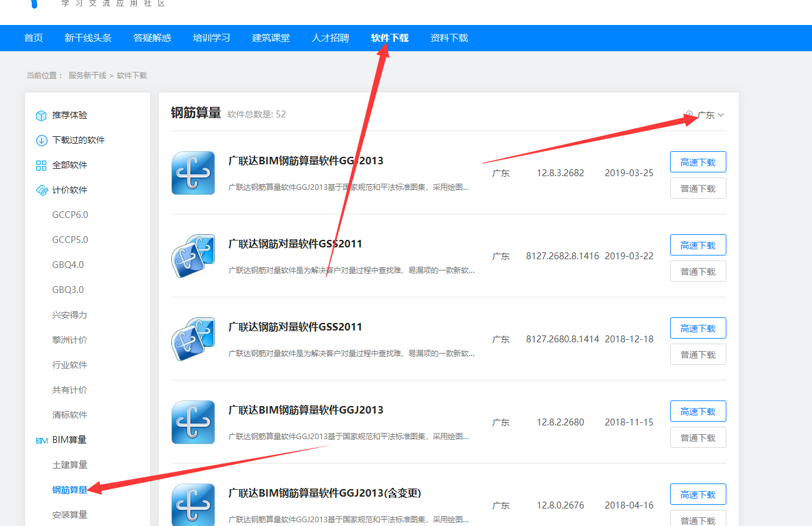This screenshot has height=526, width=812.
Task: Click the GGJ2013 12.8.3.2682 software icon
Action: (193, 173)
